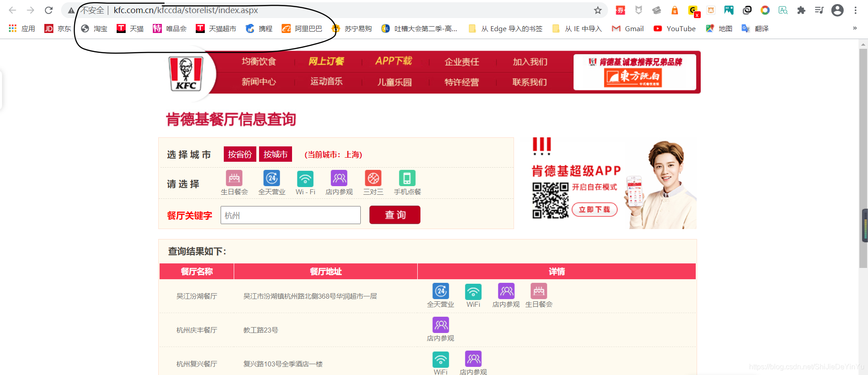Click 全天营业 icon in 吴江汾湖餐厅 row
The image size is (868, 375).
tap(440, 291)
